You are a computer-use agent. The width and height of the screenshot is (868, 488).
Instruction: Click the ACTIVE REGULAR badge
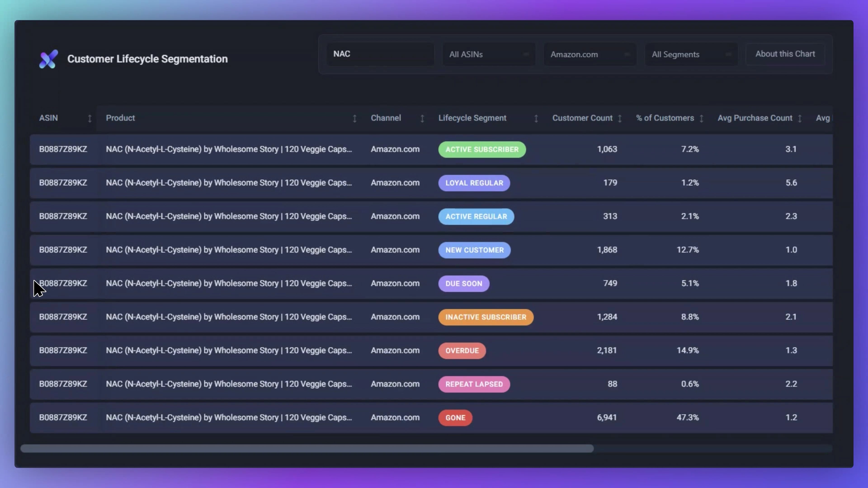coord(476,217)
